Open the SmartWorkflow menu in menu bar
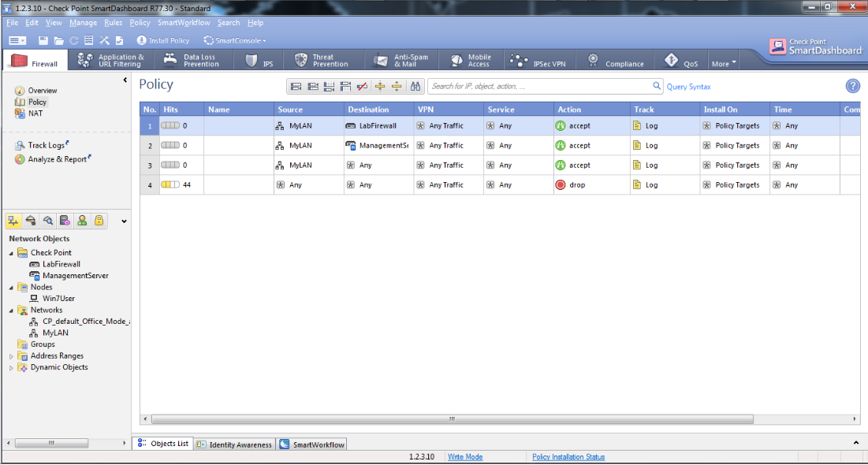Viewport: 868px width, 465px height. tap(184, 23)
